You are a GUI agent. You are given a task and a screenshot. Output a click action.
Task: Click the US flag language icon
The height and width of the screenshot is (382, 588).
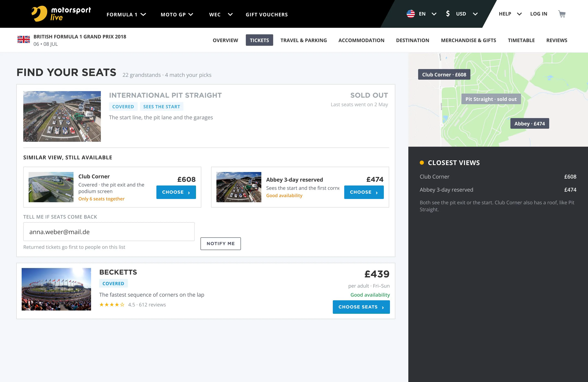(411, 14)
